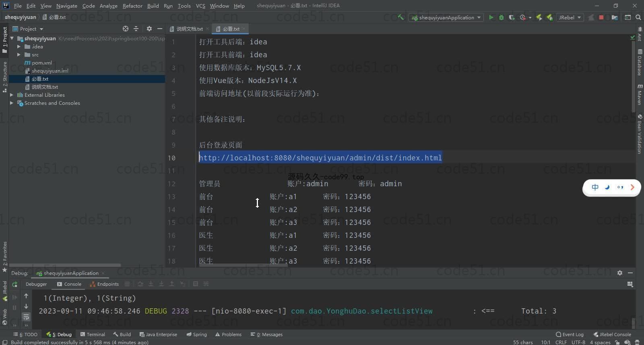Expand the src folder
The image size is (644, 345).
pyautogui.click(x=19, y=55)
